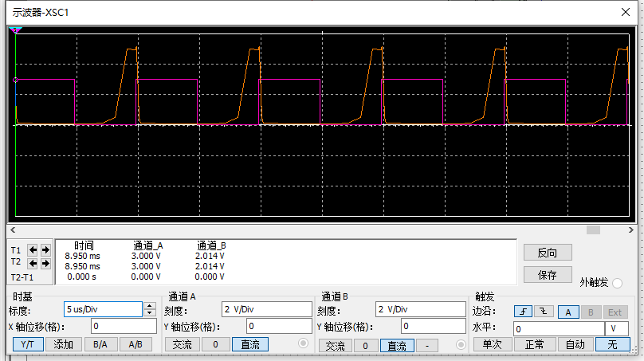
Task: Click Channel B 2 V/Div scale field
Action: [421, 309]
